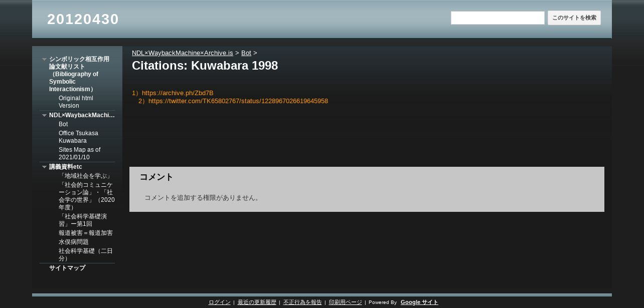This screenshot has height=308, width=644.
Task: Collapse the 講義資料etc section arrow
Action: 44,167
